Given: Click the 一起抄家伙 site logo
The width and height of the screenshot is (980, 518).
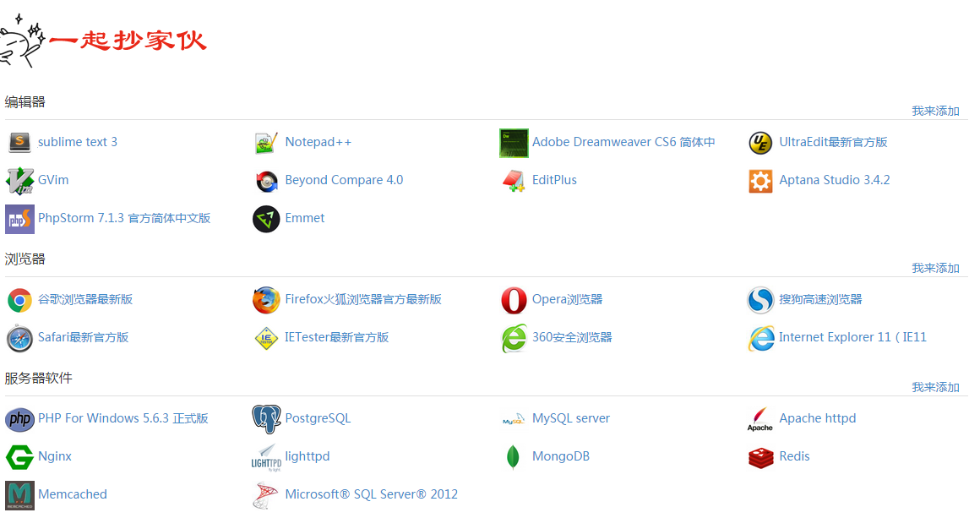Looking at the screenshot, I should pos(103,41).
